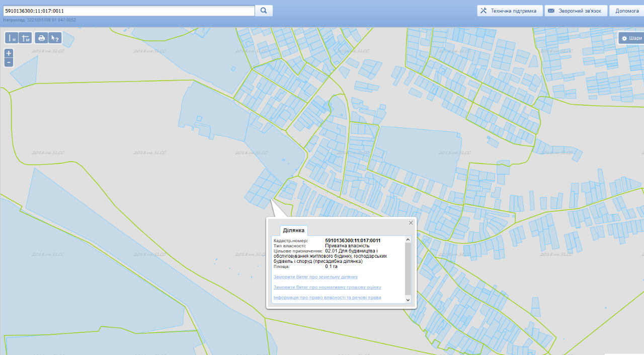644x355 pixels.
Task: Select the Ділянка tab
Action: coord(294,230)
